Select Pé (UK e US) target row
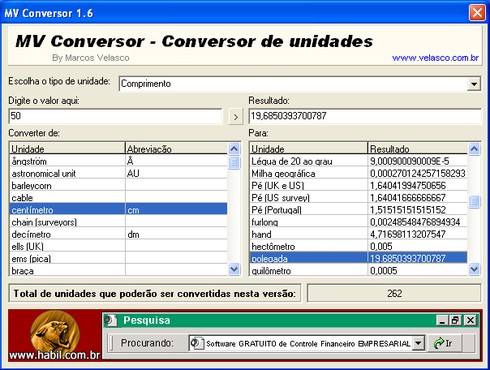The image size is (490, 370). pos(358,186)
